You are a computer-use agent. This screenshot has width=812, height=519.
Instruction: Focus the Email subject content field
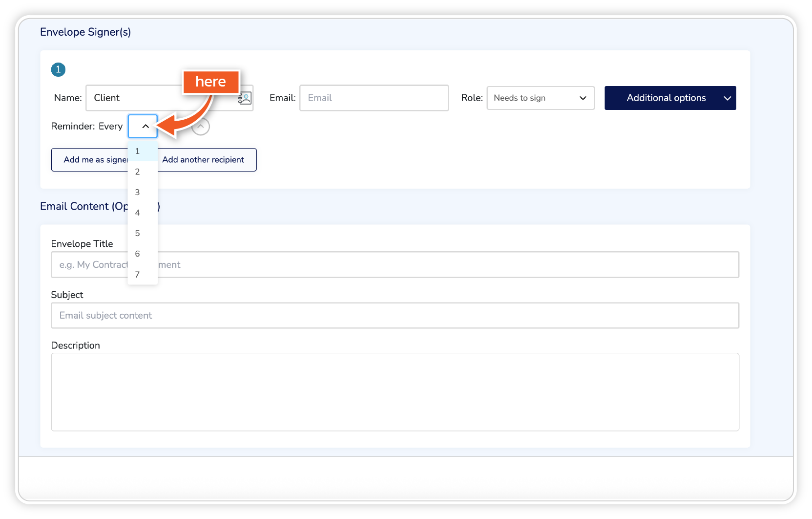pyautogui.click(x=395, y=315)
